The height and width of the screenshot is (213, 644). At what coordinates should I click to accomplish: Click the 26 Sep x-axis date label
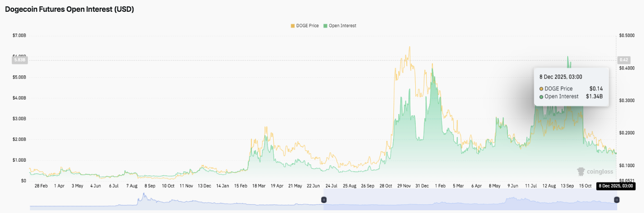click(368, 186)
